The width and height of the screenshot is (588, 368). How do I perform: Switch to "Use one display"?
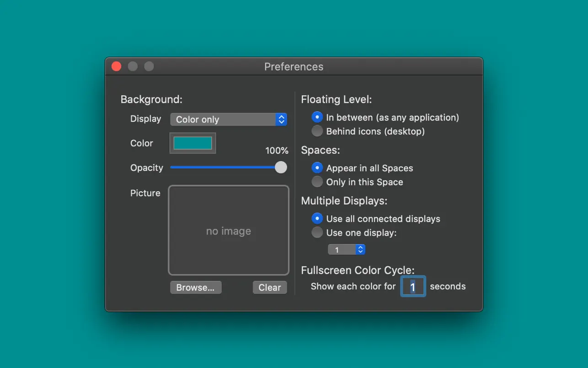[x=317, y=233]
